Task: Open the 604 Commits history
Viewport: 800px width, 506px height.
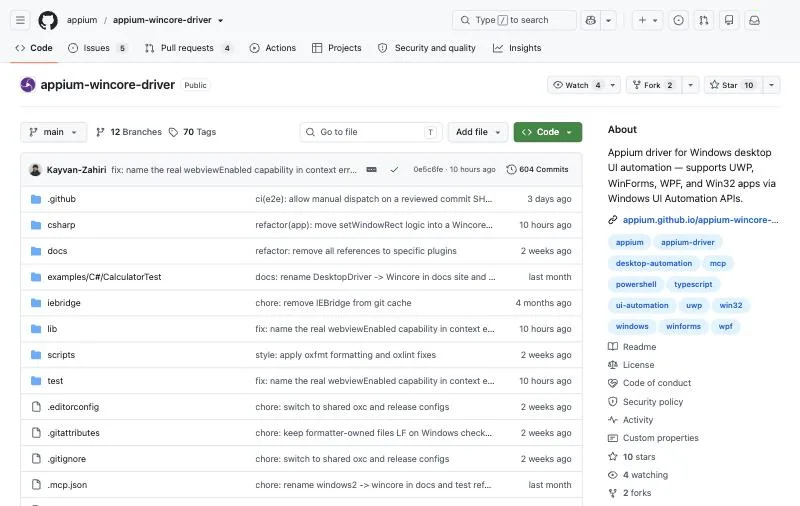Action: [537, 169]
